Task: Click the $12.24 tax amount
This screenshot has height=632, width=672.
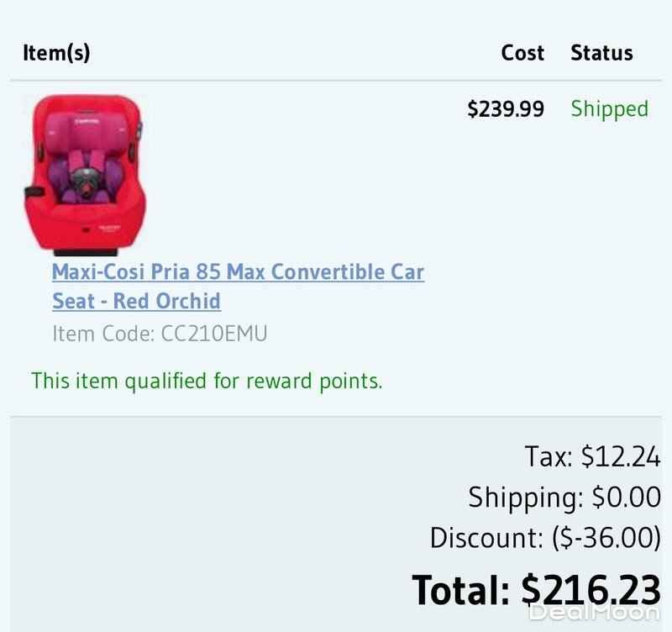Action: [620, 457]
